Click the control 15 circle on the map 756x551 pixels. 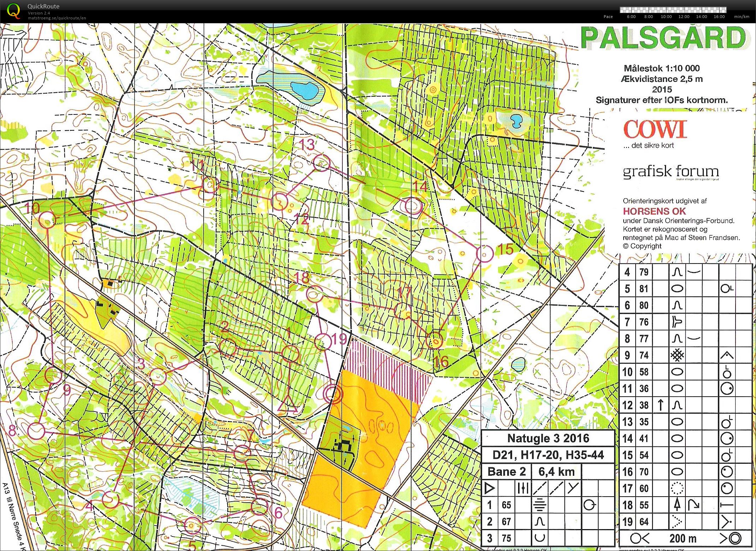pyautogui.click(x=485, y=253)
